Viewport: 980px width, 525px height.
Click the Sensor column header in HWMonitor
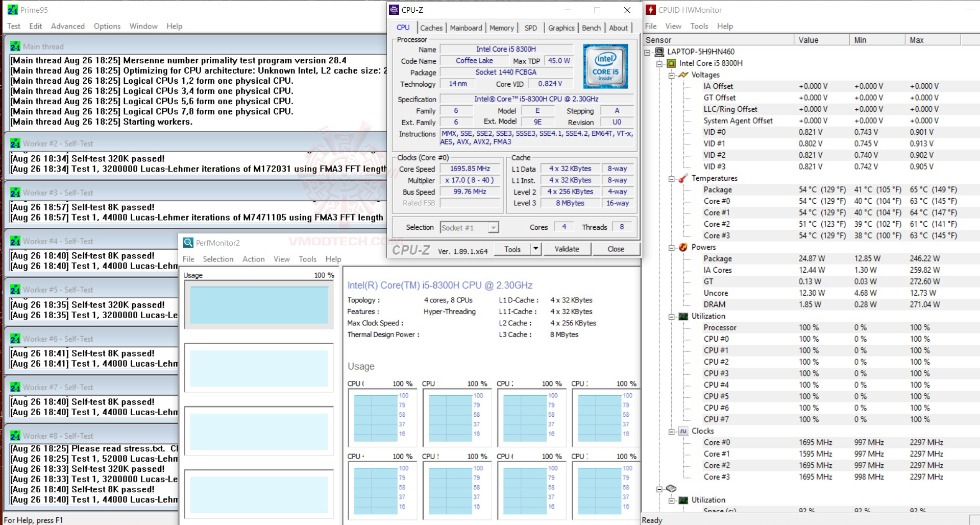coord(718,40)
